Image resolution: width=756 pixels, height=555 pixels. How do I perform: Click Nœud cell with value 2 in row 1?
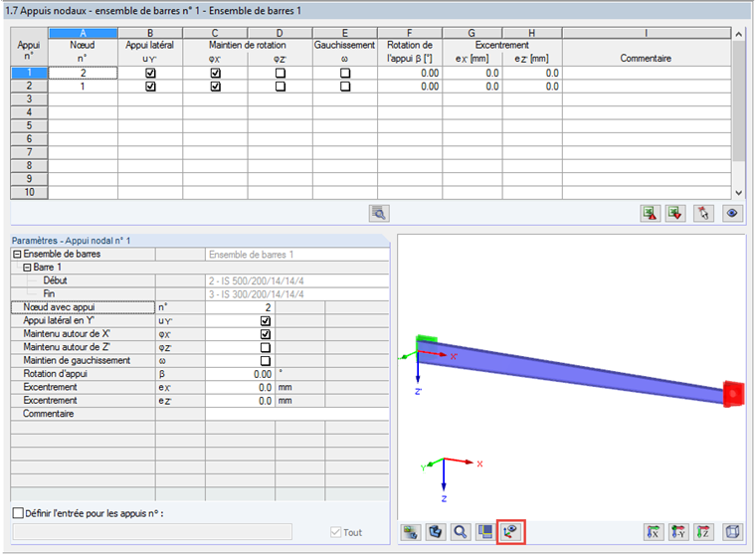(83, 73)
